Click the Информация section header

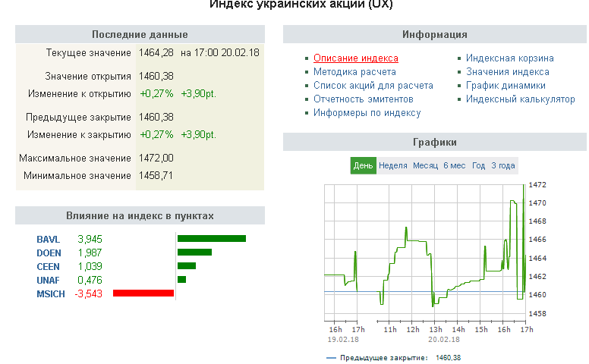coord(435,35)
